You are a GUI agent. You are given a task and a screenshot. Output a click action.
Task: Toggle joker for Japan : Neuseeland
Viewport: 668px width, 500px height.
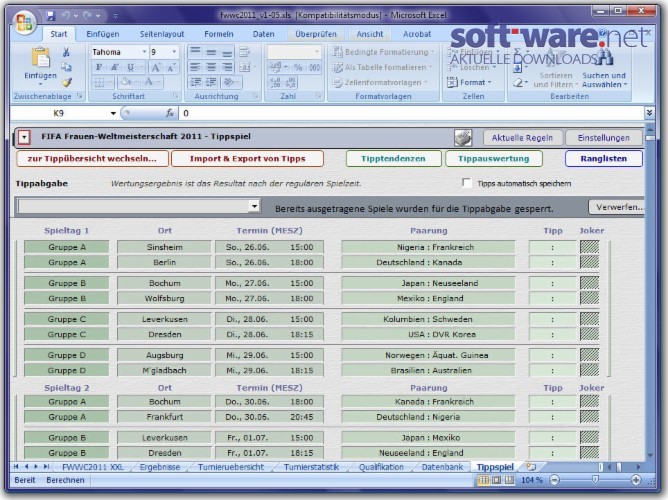pos(590,283)
